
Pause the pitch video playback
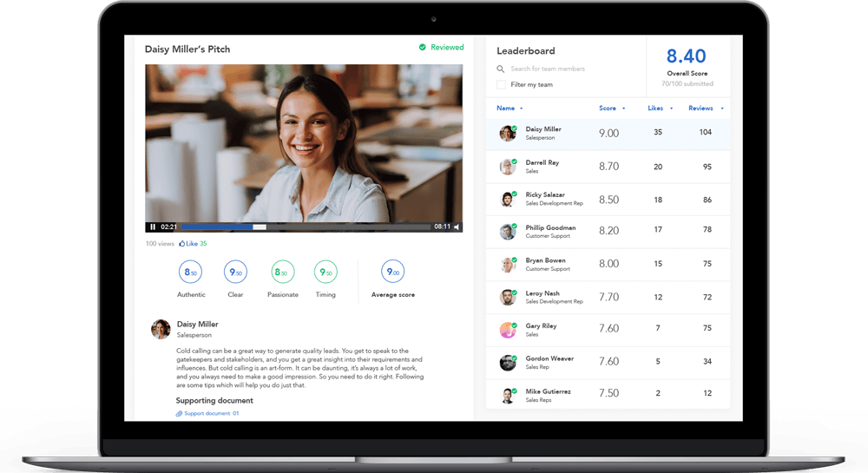click(153, 227)
